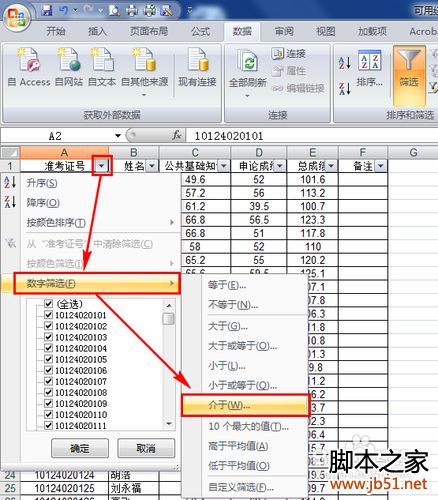This screenshot has height=500, width=438.
Task: Click Refresh All (全部刷新) icon
Action: pos(248,61)
